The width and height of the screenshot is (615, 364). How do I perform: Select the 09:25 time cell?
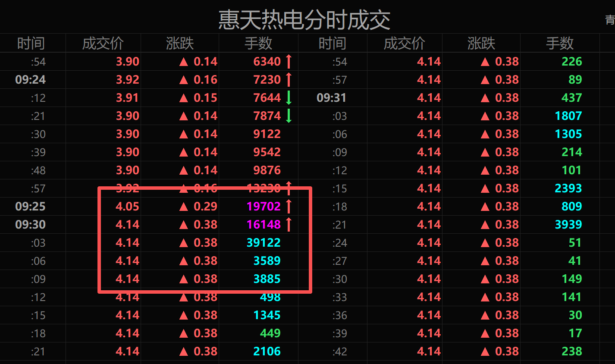[31, 207]
